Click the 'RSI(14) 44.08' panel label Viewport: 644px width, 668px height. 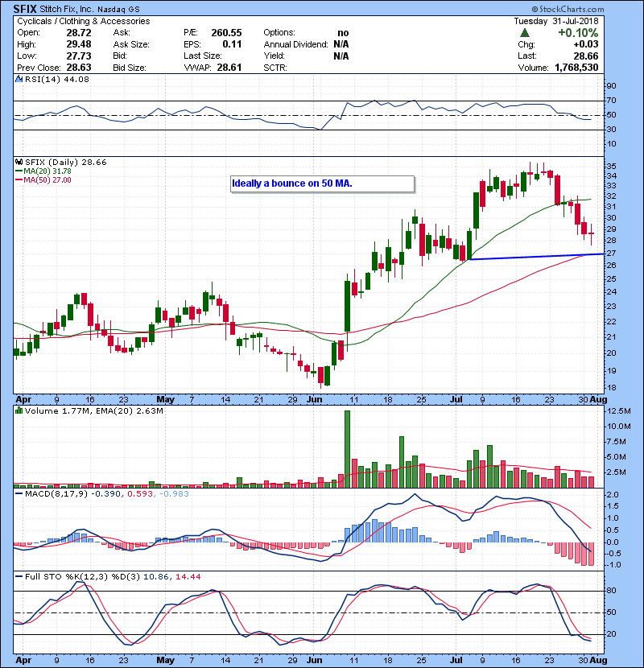[57, 79]
